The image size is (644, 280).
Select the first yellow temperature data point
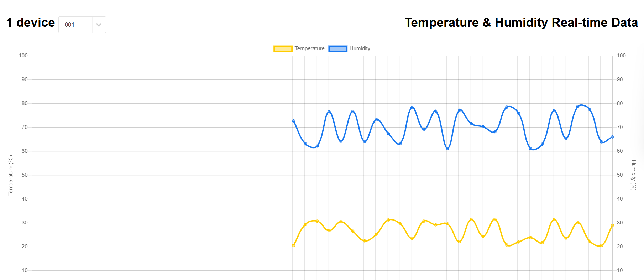[x=294, y=245]
